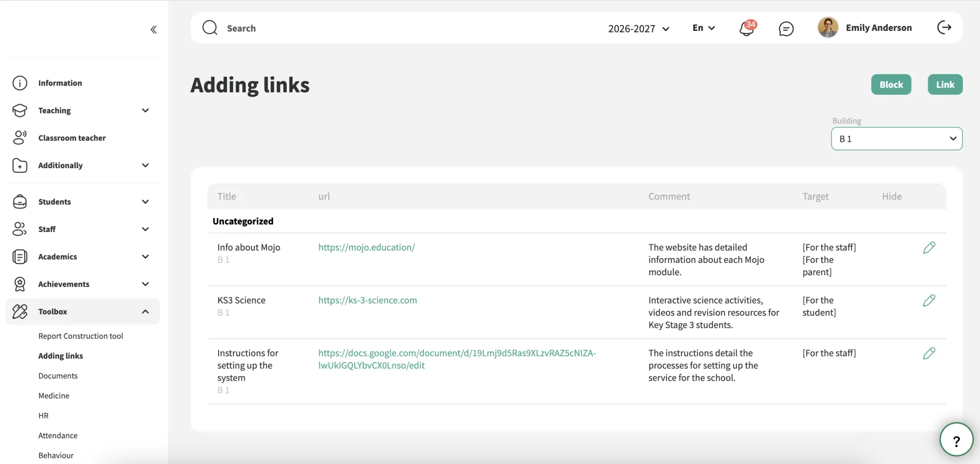Click Emily Anderson's profile avatar
The height and width of the screenshot is (464, 980).
(828, 27)
